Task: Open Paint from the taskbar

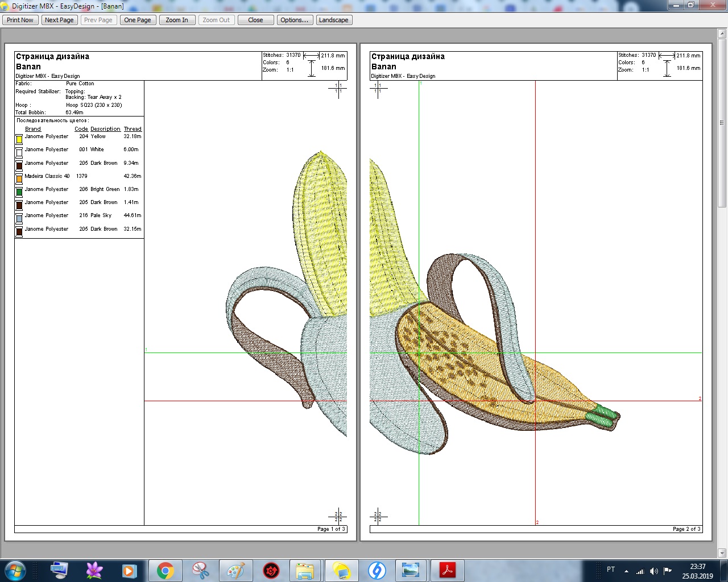Action: tap(235, 570)
